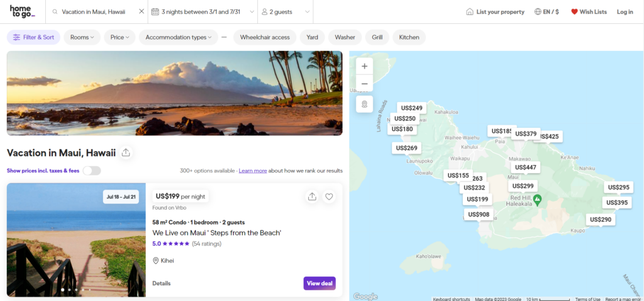Click the 'Learn more' link about ranking
Viewport: 644px width, 301px height.
(x=253, y=171)
